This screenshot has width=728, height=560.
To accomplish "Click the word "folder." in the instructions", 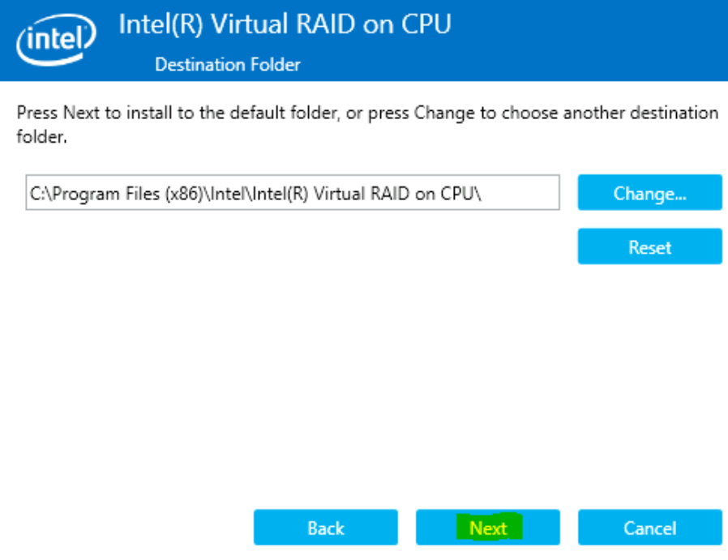I will click(41, 138).
